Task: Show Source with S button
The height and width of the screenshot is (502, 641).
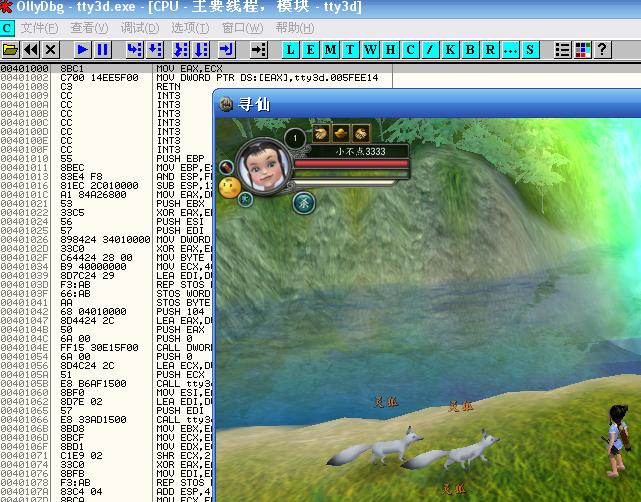Action: pyautogui.click(x=530, y=50)
